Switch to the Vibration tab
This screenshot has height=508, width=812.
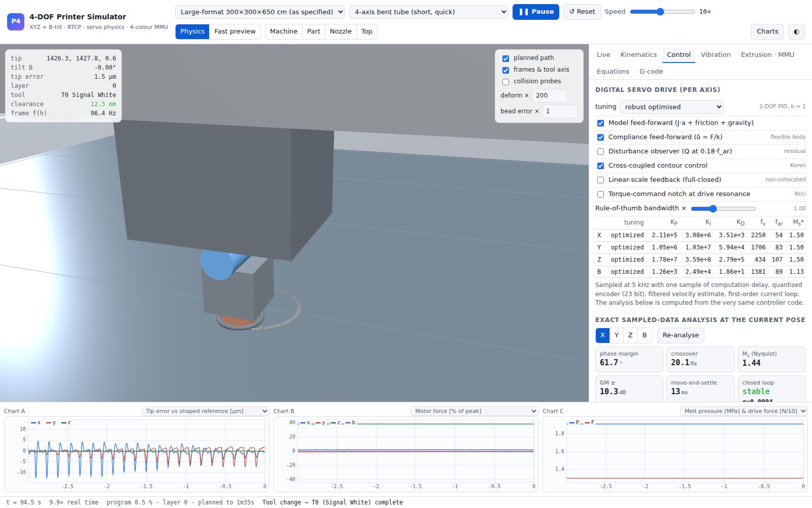[716, 55]
